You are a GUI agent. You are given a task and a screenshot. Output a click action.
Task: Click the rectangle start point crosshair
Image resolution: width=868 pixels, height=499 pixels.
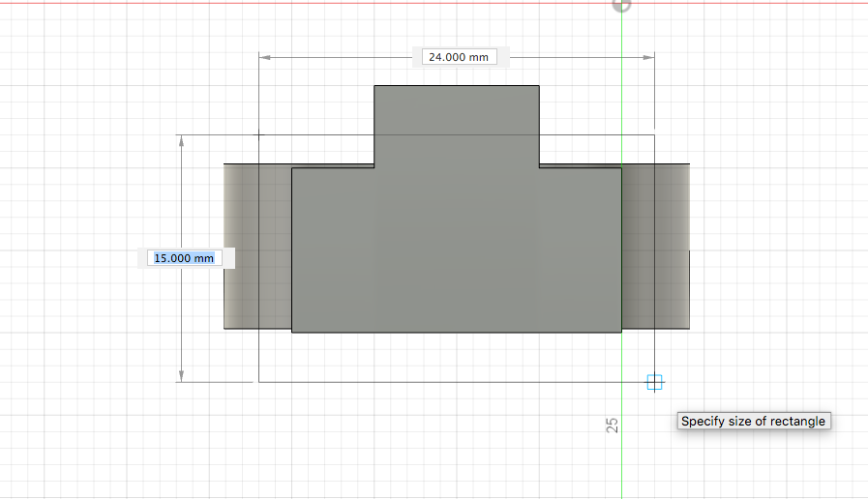259,134
